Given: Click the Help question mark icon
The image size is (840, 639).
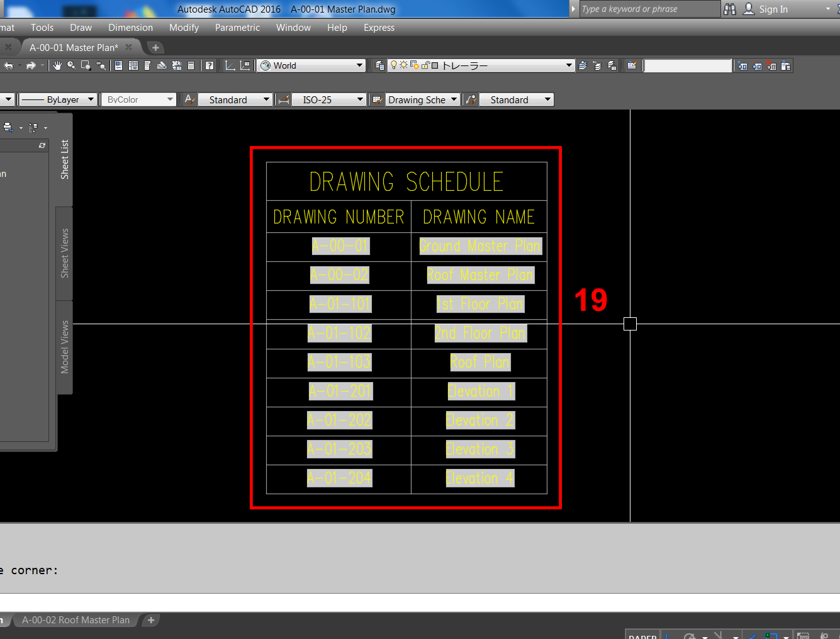Looking at the screenshot, I should click(x=208, y=65).
